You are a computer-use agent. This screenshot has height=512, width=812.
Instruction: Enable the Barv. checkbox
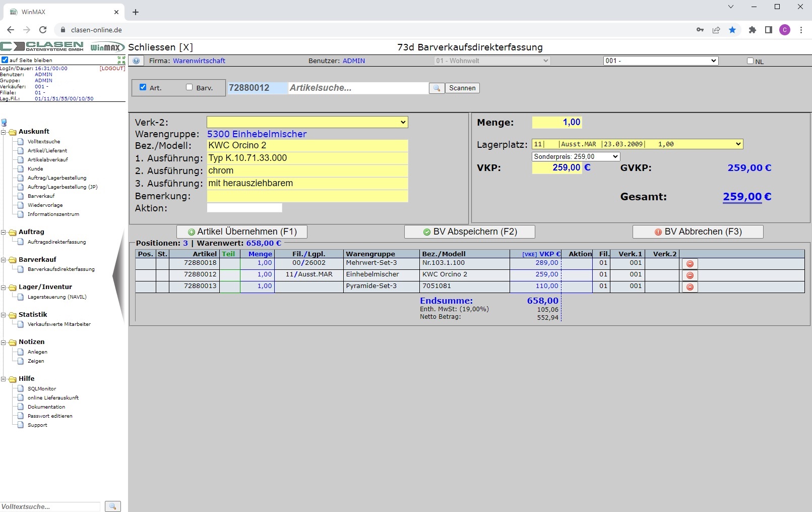190,87
